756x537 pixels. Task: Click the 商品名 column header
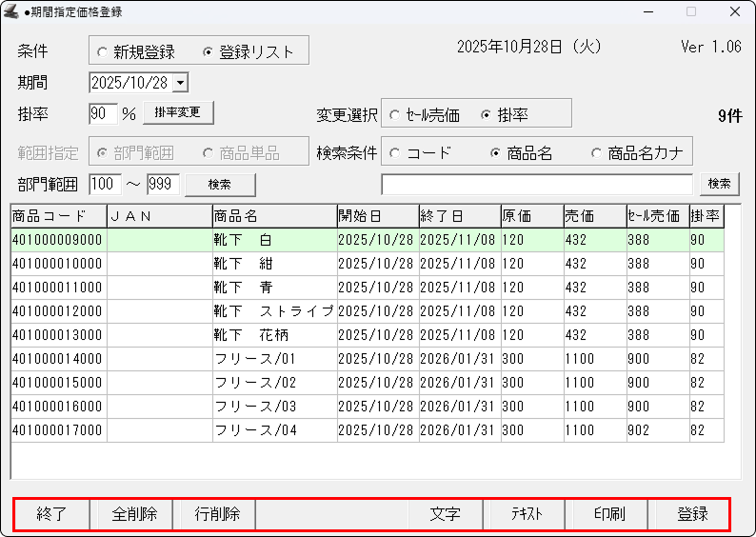pos(274,216)
